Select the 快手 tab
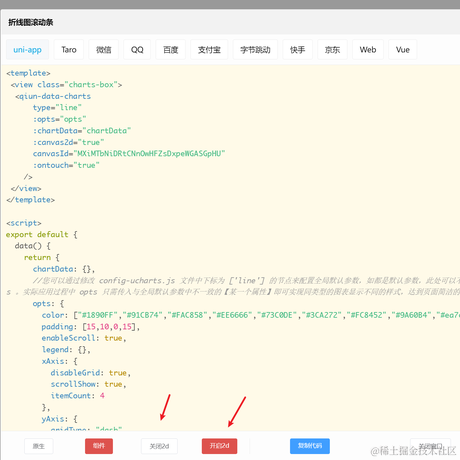Image resolution: width=460 pixels, height=460 pixels. (297, 50)
